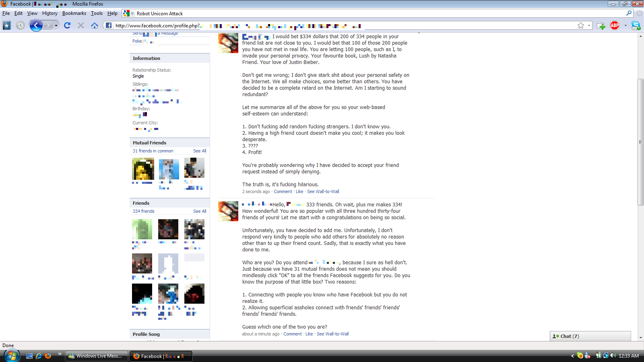Click the poster avatar on the top post
Viewport: 644px width, 362px height.
[x=228, y=43]
